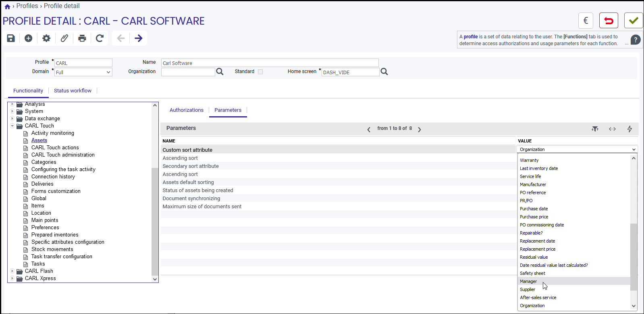Click the Home screen input field
The image size is (644, 314).
coord(351,72)
